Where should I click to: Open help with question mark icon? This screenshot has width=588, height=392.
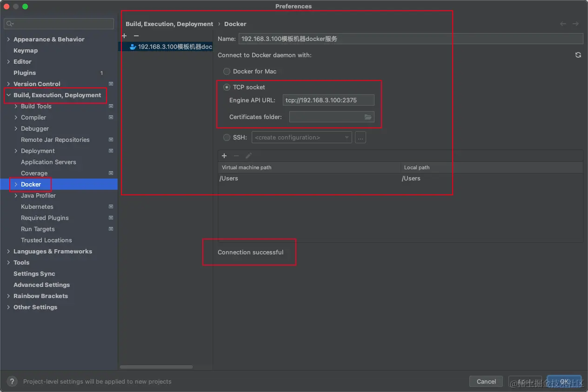(13, 381)
